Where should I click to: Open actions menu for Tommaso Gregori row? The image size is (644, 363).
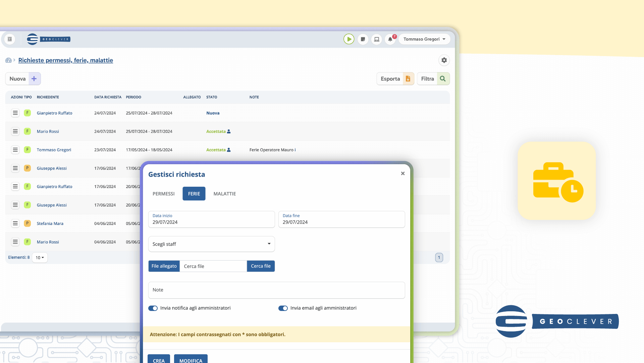pos(15,150)
